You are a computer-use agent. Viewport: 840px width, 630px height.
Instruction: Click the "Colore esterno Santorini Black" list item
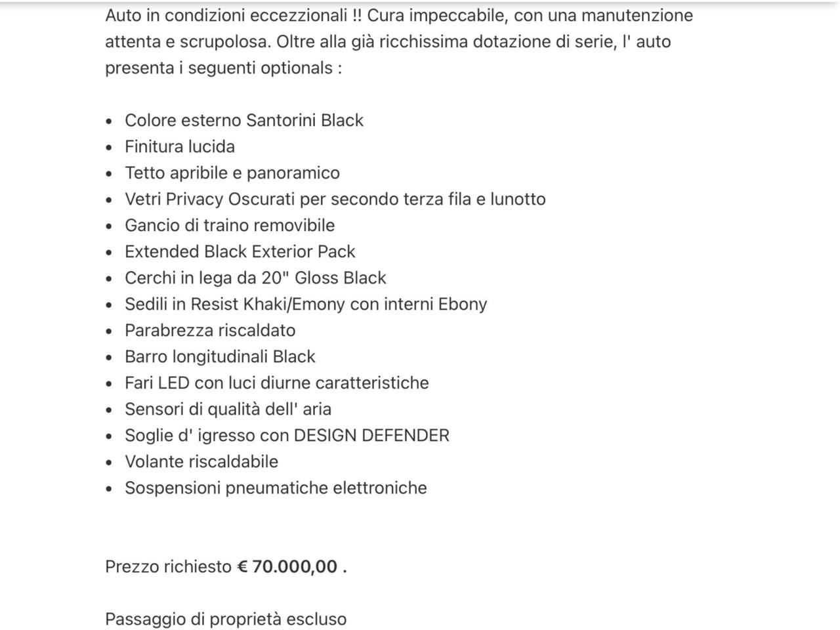click(243, 121)
